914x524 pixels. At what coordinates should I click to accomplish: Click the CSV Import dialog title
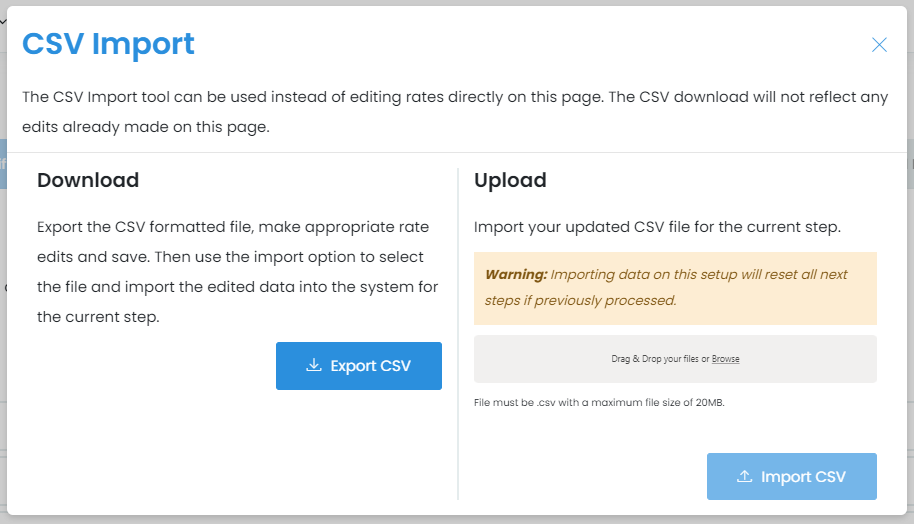pos(108,44)
